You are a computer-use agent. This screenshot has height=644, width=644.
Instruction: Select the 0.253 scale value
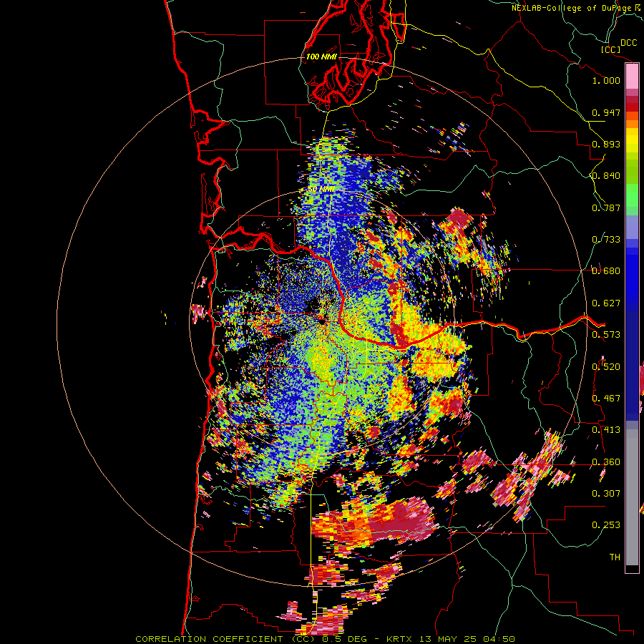pyautogui.click(x=606, y=525)
